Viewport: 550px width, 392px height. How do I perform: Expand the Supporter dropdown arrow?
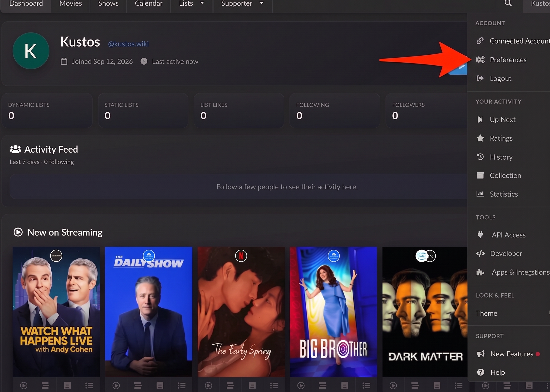coord(261,3)
